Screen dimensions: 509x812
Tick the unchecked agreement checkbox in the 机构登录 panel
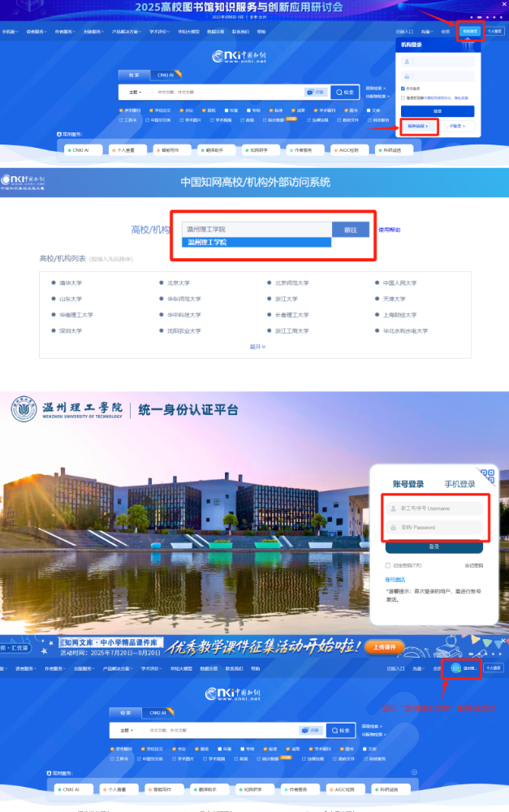(x=403, y=97)
